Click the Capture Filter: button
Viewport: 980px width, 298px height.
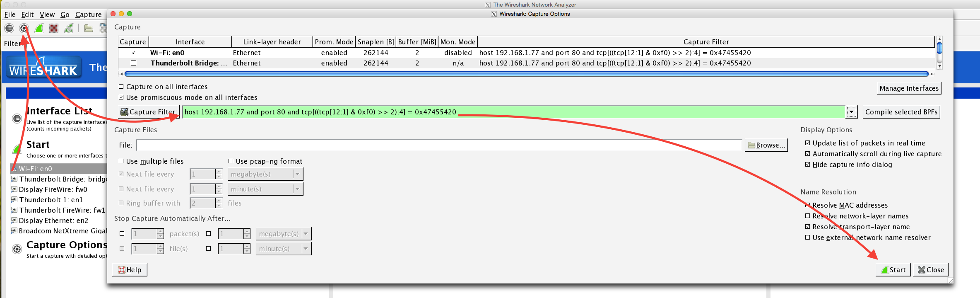pyautogui.click(x=149, y=112)
